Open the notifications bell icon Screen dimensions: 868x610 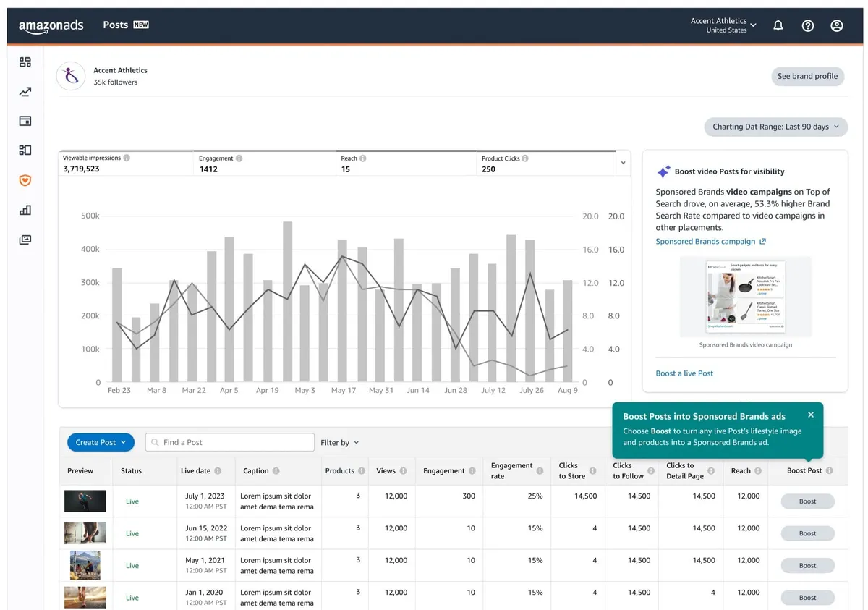(x=778, y=25)
